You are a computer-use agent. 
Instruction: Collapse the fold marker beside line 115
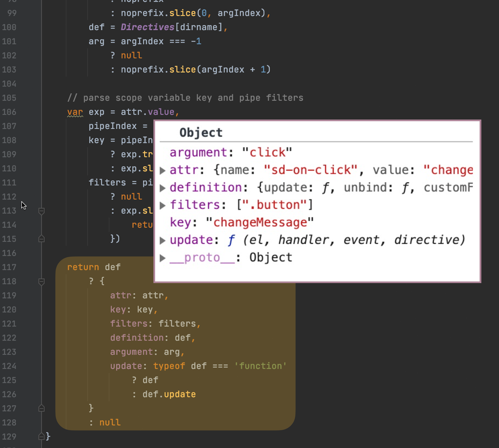tap(41, 239)
